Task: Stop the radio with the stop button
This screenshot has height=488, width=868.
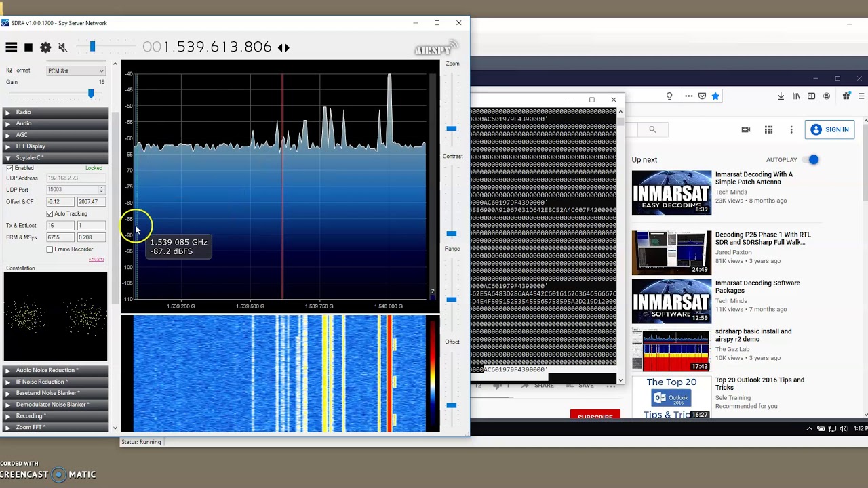Action: click(28, 47)
